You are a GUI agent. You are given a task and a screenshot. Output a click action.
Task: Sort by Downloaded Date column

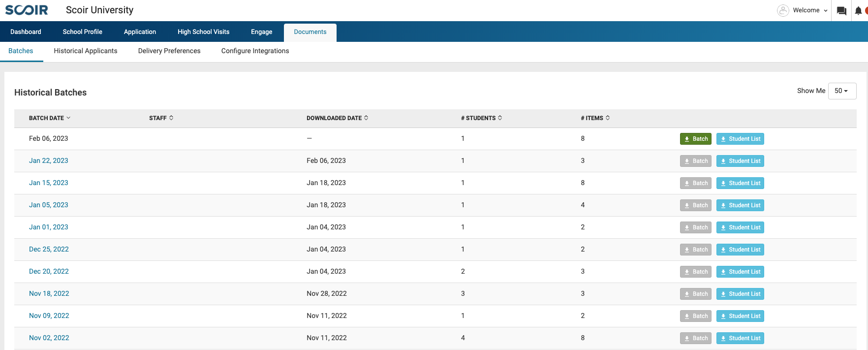click(337, 118)
